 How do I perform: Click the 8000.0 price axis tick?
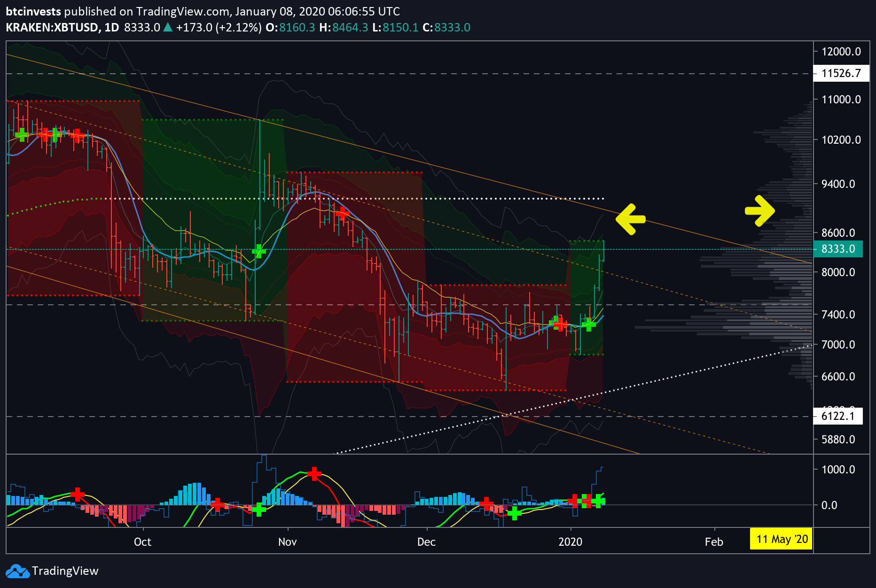pos(838,272)
